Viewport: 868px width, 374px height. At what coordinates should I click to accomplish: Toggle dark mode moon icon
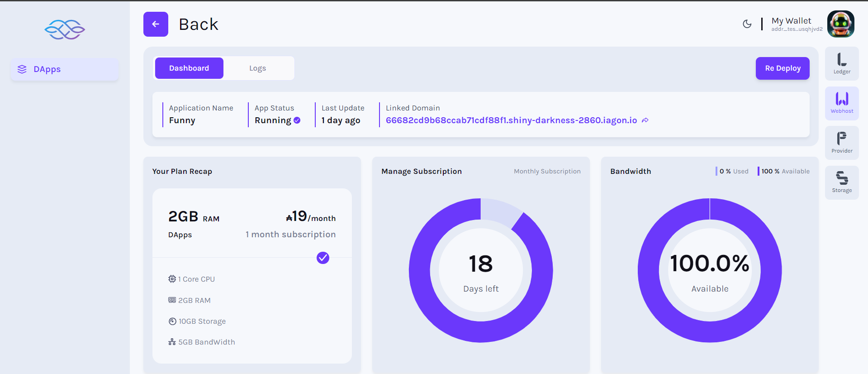[x=747, y=24]
